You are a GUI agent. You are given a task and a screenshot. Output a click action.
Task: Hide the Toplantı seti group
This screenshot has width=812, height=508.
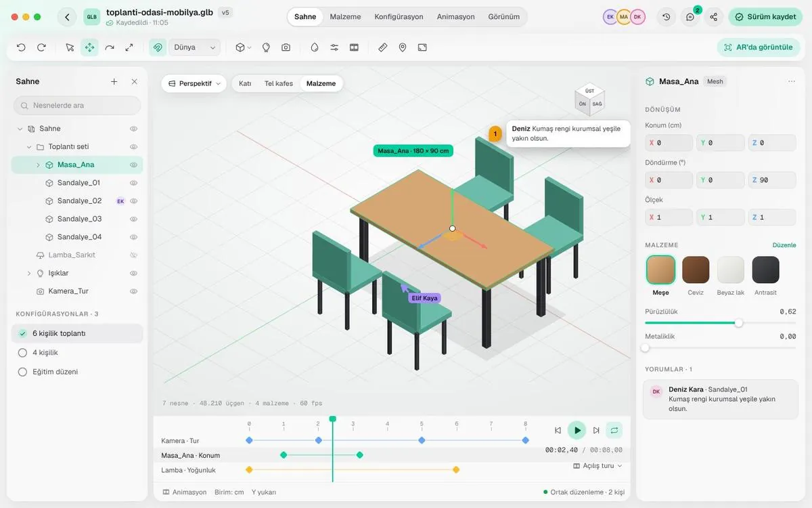[x=134, y=146]
